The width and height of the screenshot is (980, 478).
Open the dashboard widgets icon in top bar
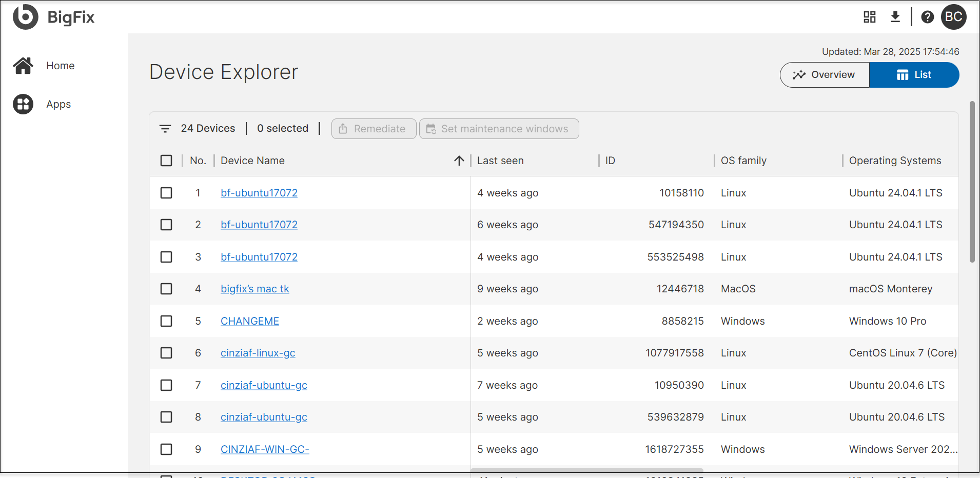(x=870, y=17)
